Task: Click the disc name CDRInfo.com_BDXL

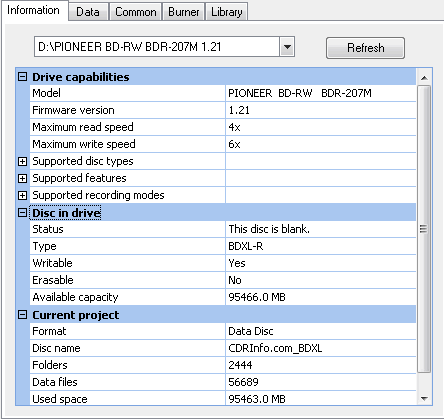Action: pos(275,348)
